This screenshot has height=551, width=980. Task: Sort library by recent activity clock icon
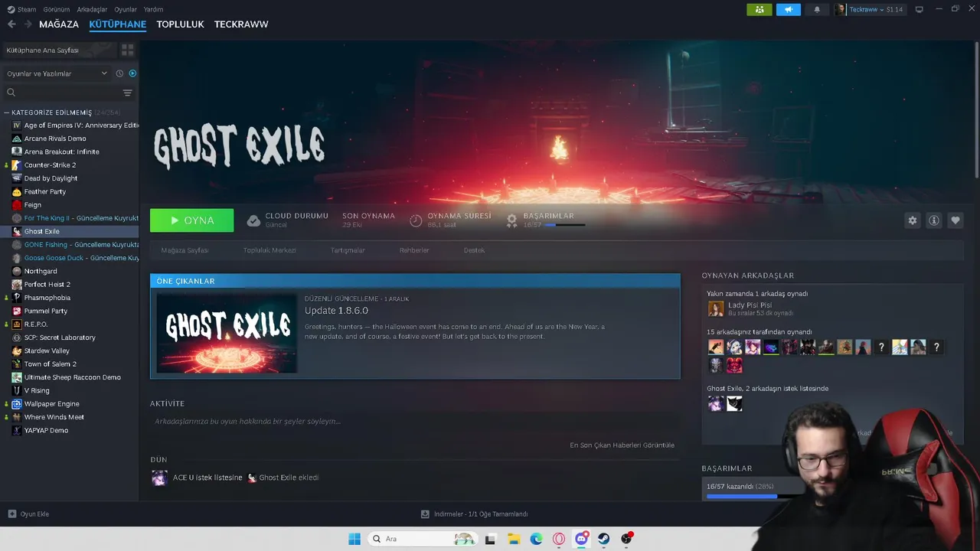pos(119,73)
